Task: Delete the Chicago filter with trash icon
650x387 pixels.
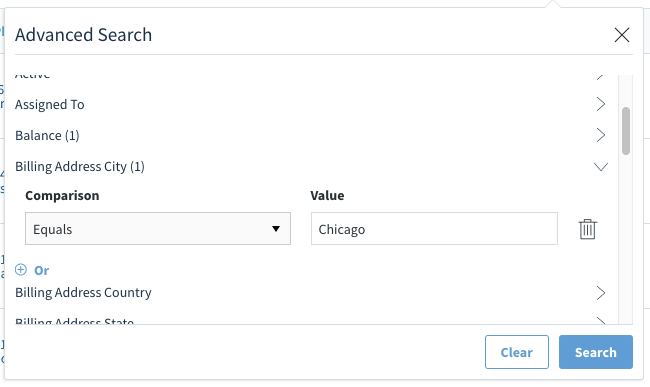Action: tap(587, 229)
